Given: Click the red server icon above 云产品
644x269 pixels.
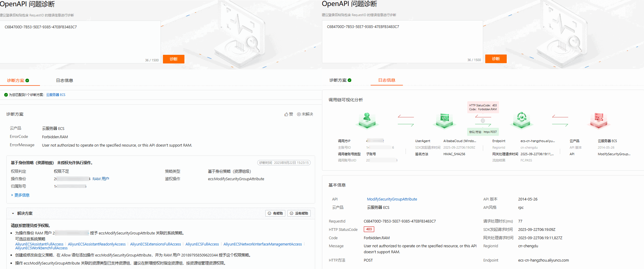Looking at the screenshot, I should 599,120.
